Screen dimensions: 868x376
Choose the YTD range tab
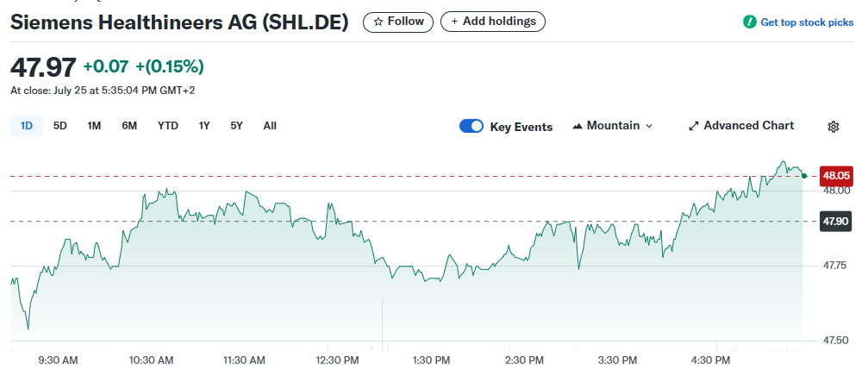[x=168, y=126]
